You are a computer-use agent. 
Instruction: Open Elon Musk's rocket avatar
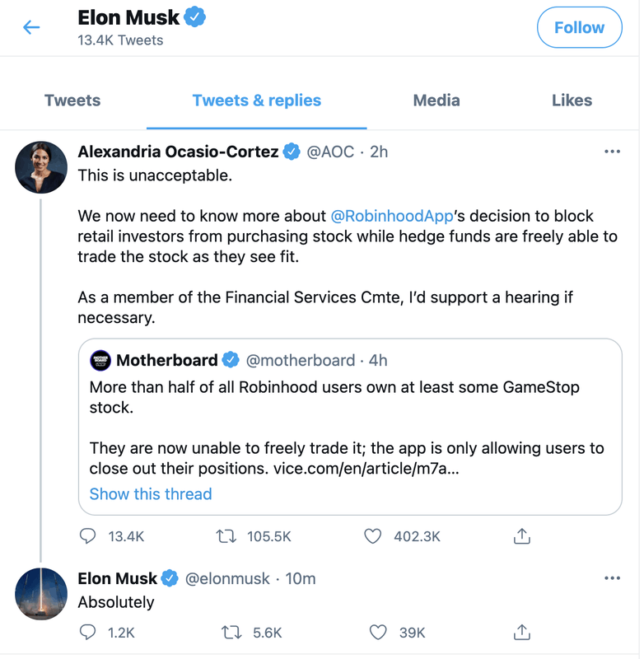tap(41, 593)
